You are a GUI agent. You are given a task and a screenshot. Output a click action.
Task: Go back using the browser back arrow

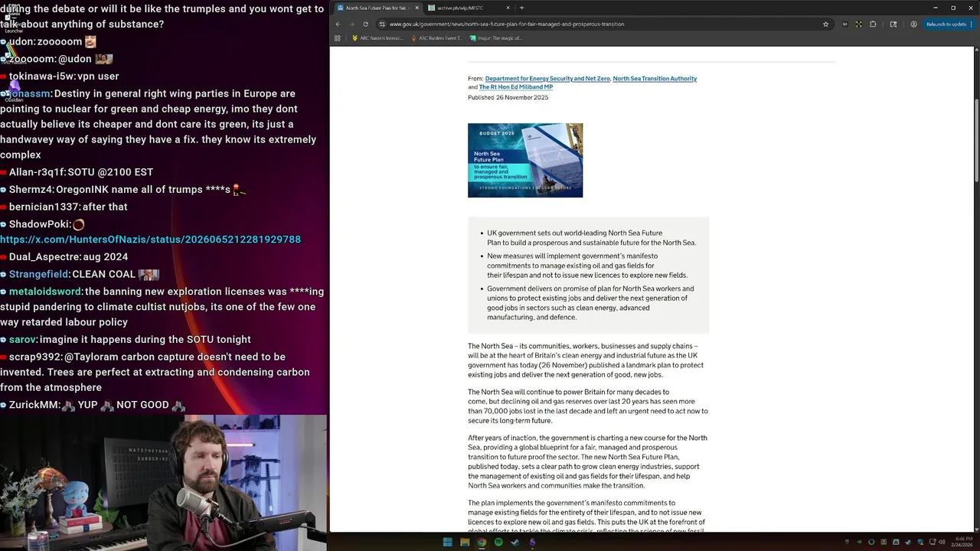click(338, 24)
